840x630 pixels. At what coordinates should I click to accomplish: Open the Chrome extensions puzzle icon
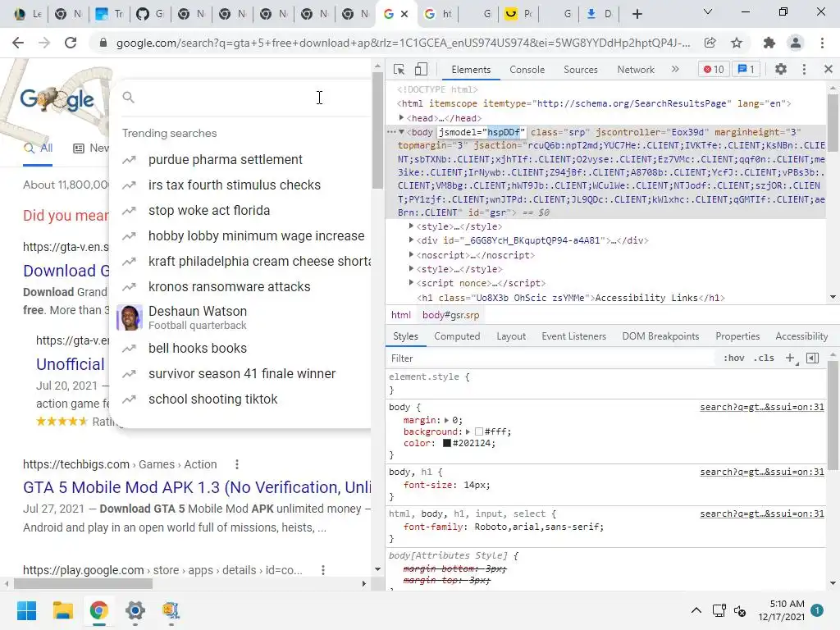click(x=769, y=43)
